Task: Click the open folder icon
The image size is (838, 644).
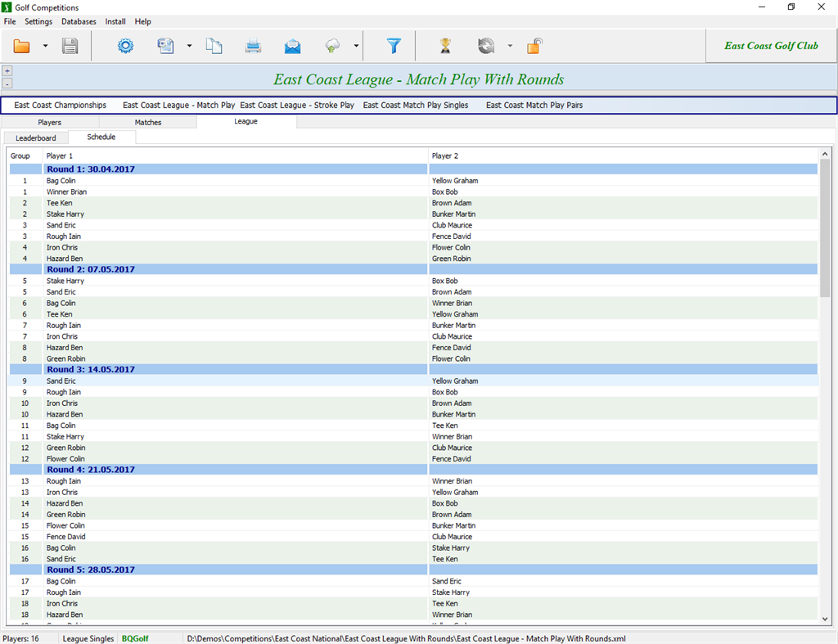Action: (x=22, y=47)
